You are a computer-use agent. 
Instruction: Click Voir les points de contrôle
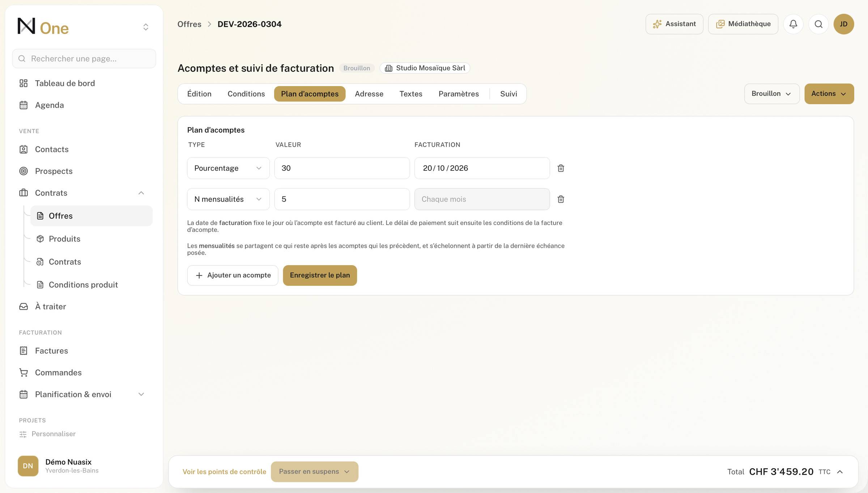click(x=224, y=472)
